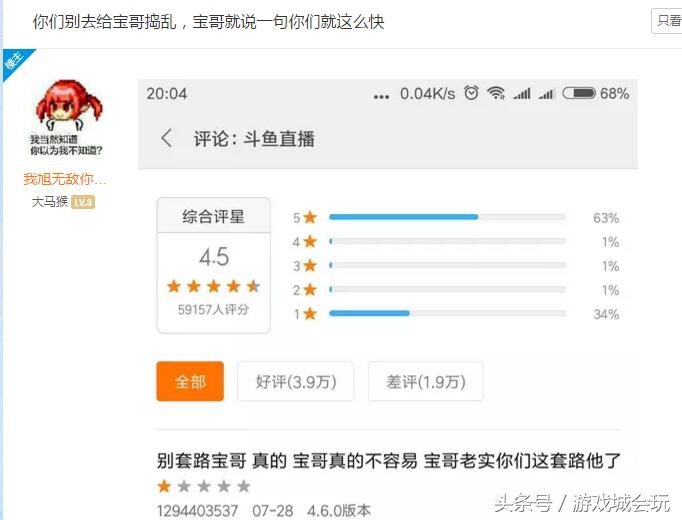Image resolution: width=682 pixels, height=520 pixels.
Task: Click the review date 07-28
Action: (273, 510)
